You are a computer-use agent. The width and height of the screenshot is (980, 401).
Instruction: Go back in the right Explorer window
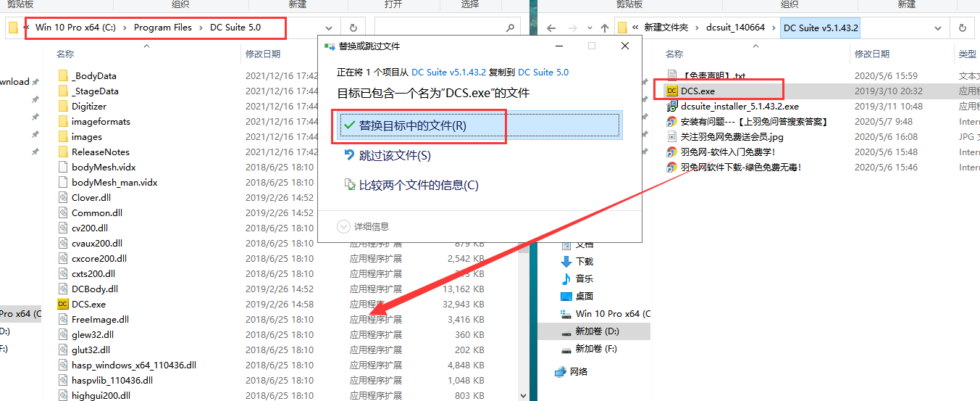[551, 28]
